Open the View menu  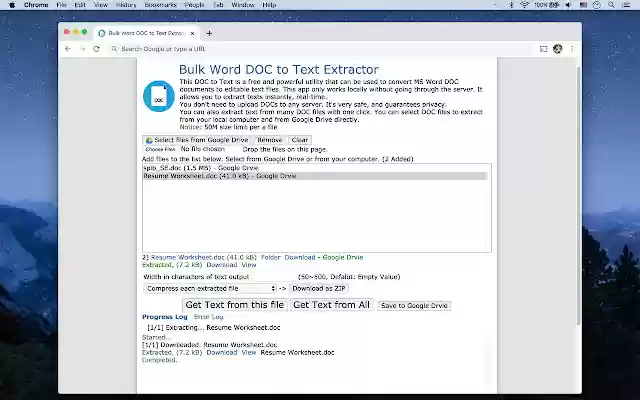pos(100,5)
